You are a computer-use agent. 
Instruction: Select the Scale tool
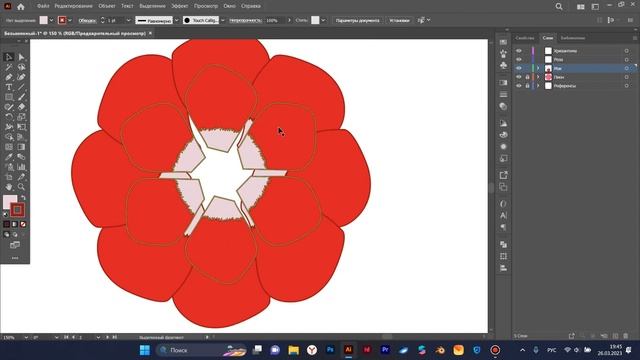(x=21, y=117)
